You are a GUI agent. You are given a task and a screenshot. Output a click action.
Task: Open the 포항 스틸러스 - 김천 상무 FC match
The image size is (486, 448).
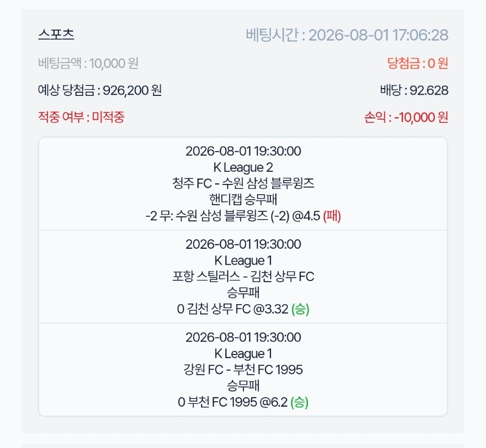pos(243,276)
